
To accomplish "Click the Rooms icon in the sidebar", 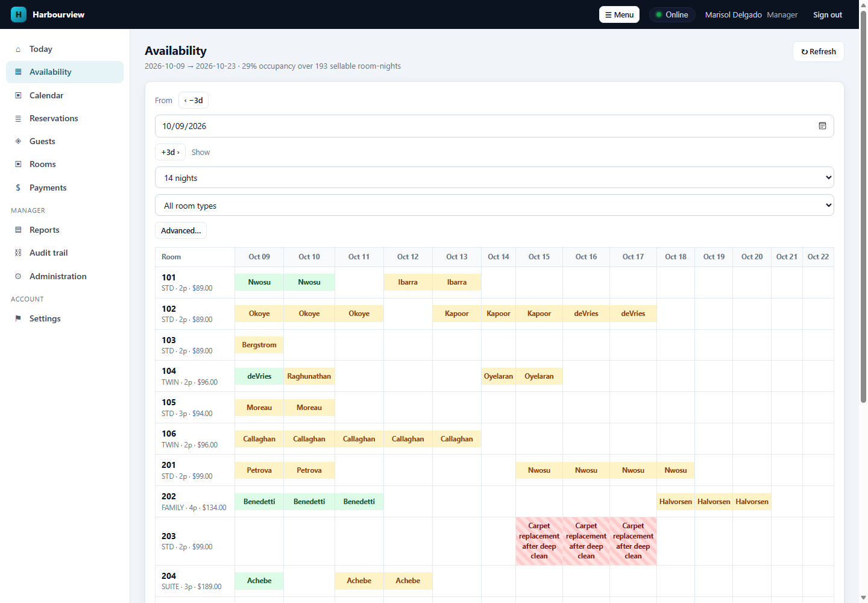I will (18, 164).
